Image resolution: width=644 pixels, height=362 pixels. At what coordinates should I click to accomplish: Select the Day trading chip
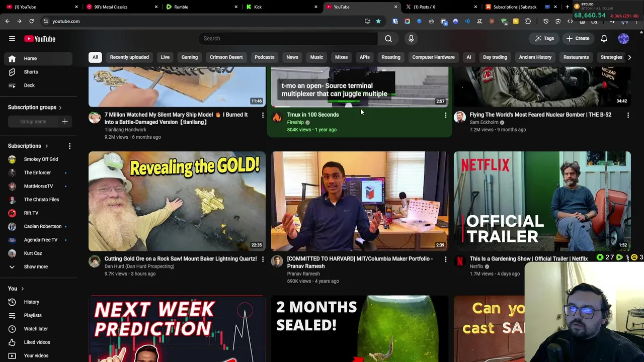pos(495,57)
